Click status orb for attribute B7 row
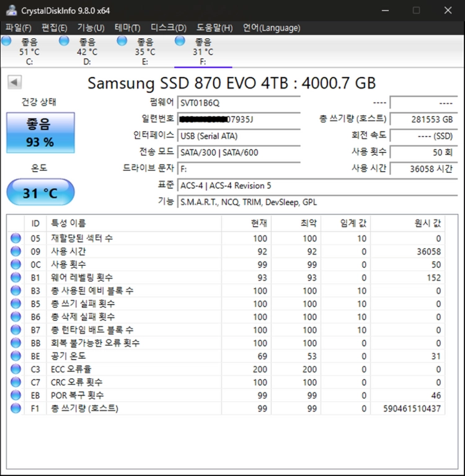 coord(15,330)
